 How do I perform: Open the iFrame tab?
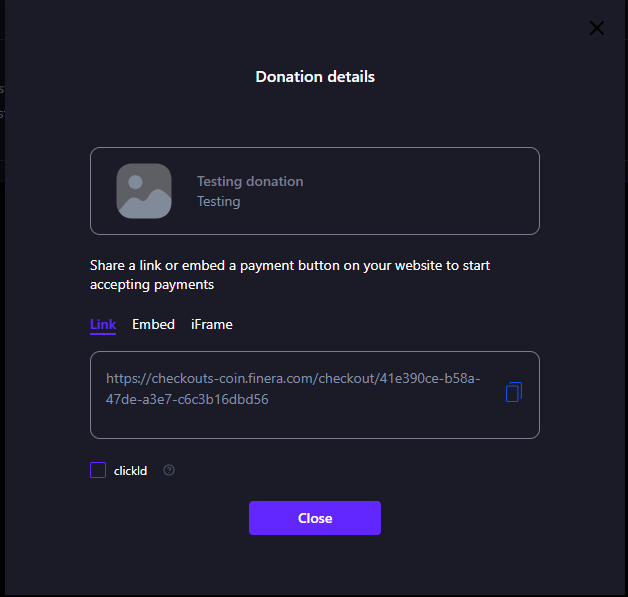212,324
